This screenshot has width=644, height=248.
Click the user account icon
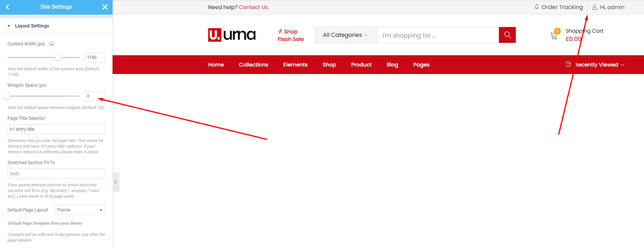[x=594, y=7]
